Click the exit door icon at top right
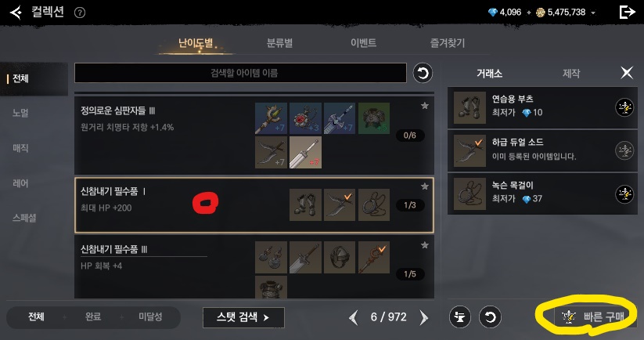The width and height of the screenshot is (644, 340). coord(627,13)
